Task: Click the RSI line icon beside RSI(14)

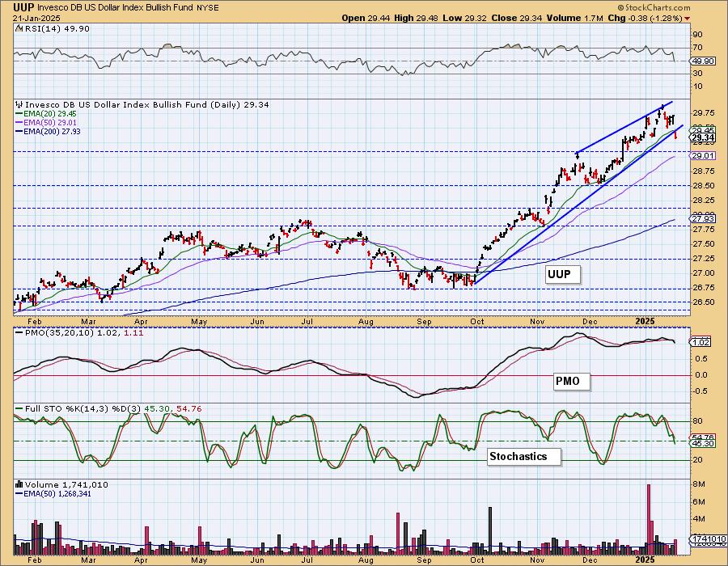Action: click(19, 28)
